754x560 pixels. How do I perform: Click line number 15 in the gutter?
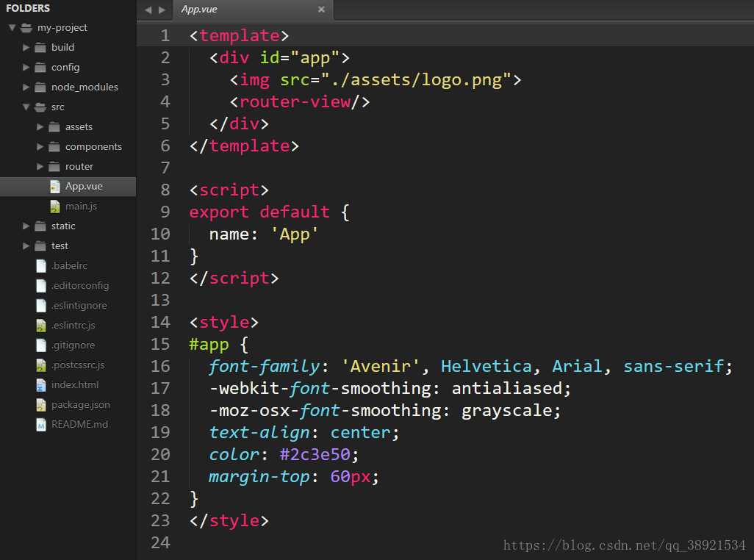coord(160,344)
